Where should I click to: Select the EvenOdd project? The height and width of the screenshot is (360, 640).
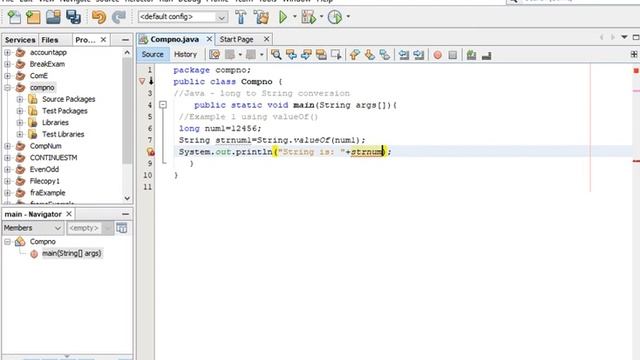coord(44,169)
